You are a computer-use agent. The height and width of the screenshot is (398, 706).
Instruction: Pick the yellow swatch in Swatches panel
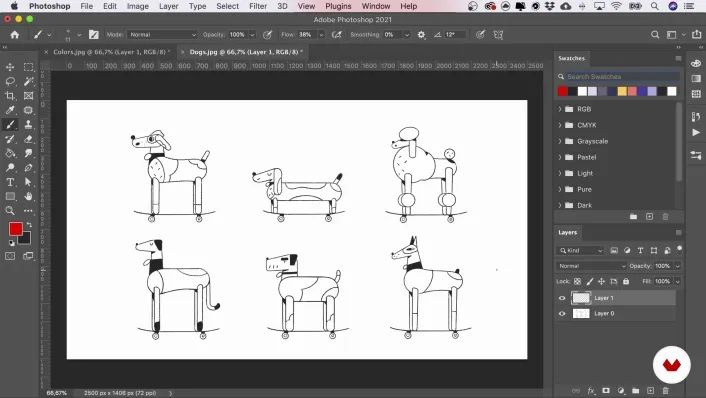(x=622, y=91)
